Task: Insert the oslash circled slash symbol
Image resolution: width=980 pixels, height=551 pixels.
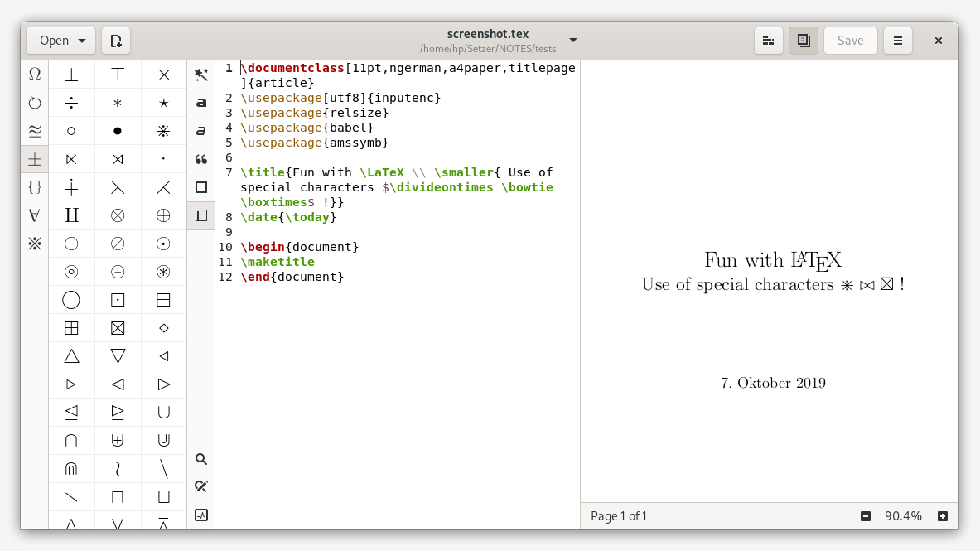Action: click(118, 244)
